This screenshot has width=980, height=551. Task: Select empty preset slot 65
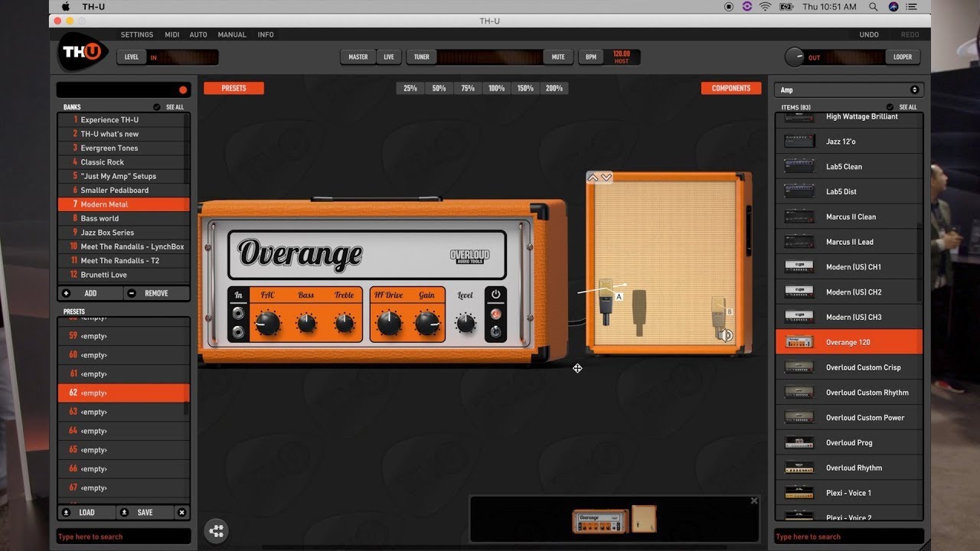click(x=122, y=450)
